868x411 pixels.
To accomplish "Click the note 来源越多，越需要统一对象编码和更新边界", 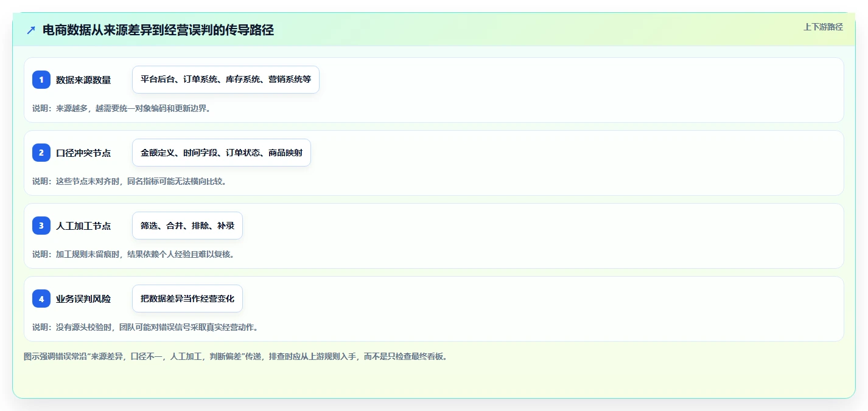I will [x=121, y=108].
